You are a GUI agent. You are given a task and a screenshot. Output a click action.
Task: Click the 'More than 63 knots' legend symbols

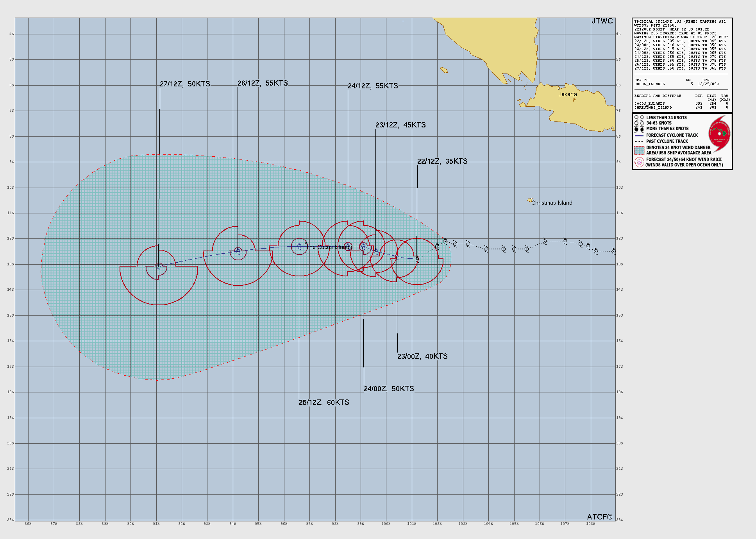[639, 129]
